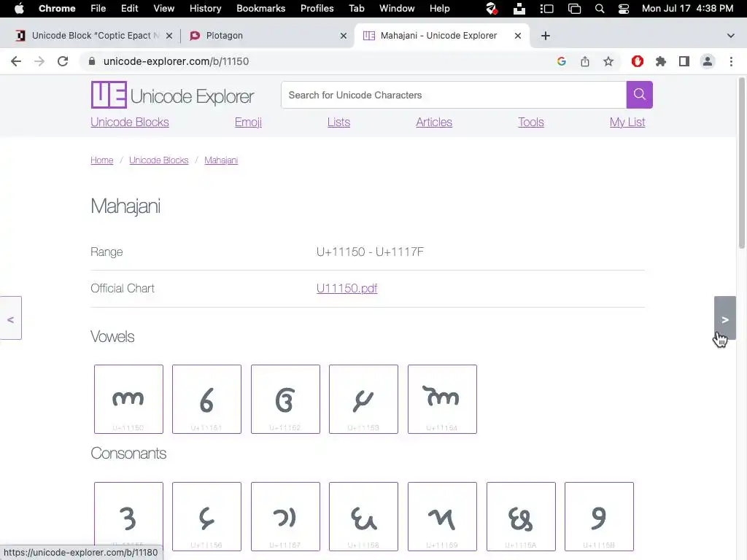Open the Profiles menu
The width and height of the screenshot is (747, 560).
click(x=317, y=9)
